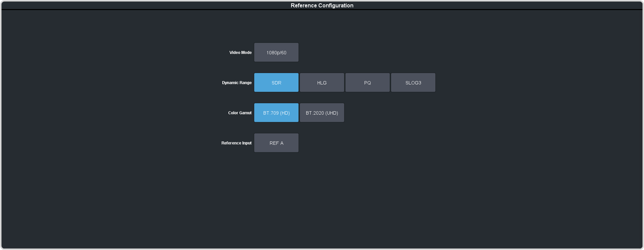
Task: Switch color gamut to BT.2020 (UHD)
Action: 322,113
